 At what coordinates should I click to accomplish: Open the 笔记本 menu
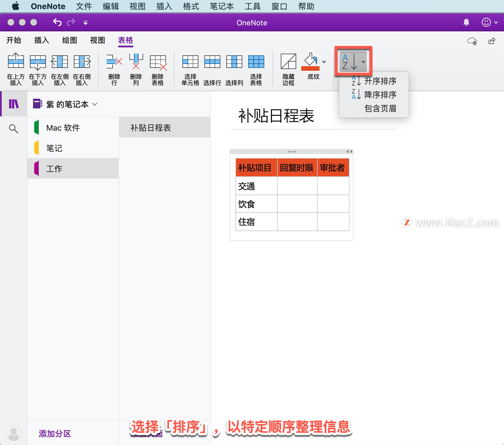222,6
